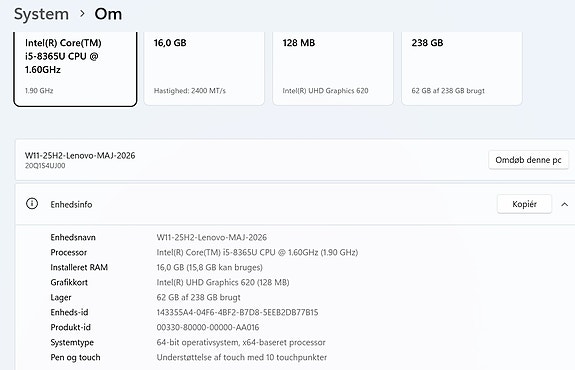Click the Enhedsinfo info circle icon
This screenshot has width=575, height=370.
click(x=32, y=204)
